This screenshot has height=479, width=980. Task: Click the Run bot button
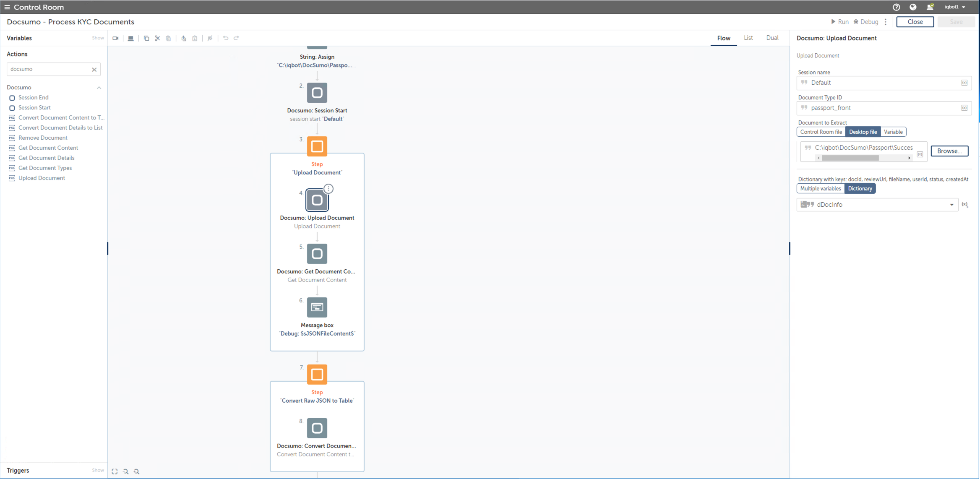[840, 22]
